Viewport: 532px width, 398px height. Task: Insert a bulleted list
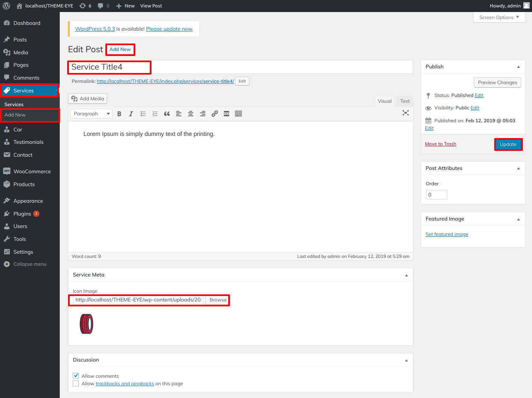(143, 114)
